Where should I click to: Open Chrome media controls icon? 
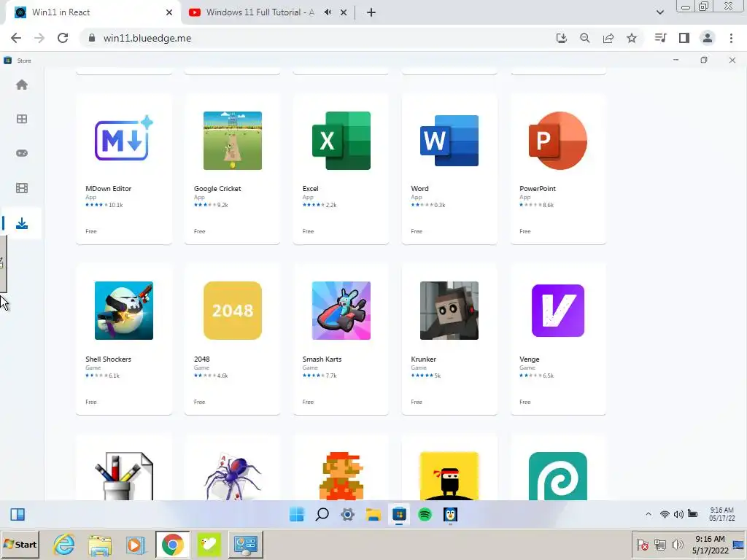[661, 38]
